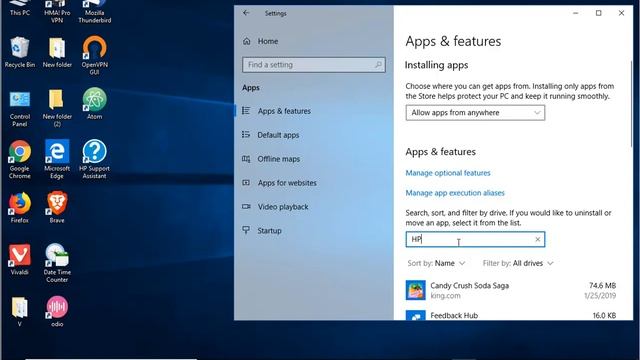
Task: Clear the HP search text with X
Action: (538, 239)
